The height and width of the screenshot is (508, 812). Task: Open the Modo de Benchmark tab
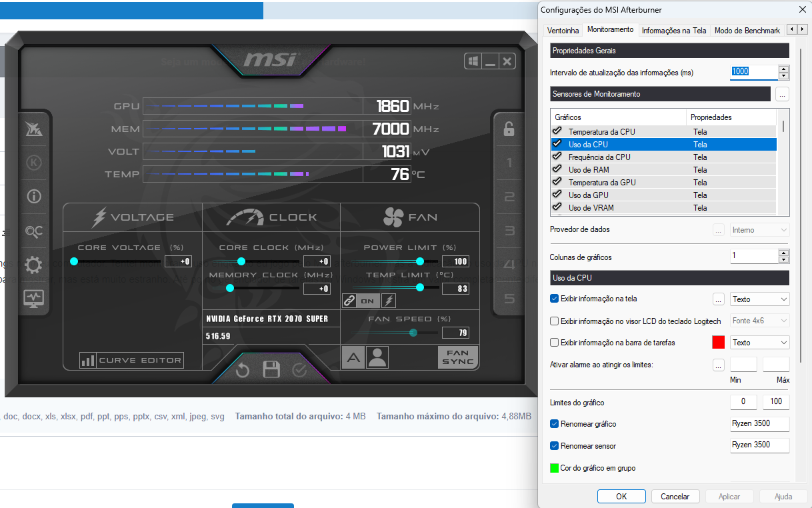pos(747,31)
